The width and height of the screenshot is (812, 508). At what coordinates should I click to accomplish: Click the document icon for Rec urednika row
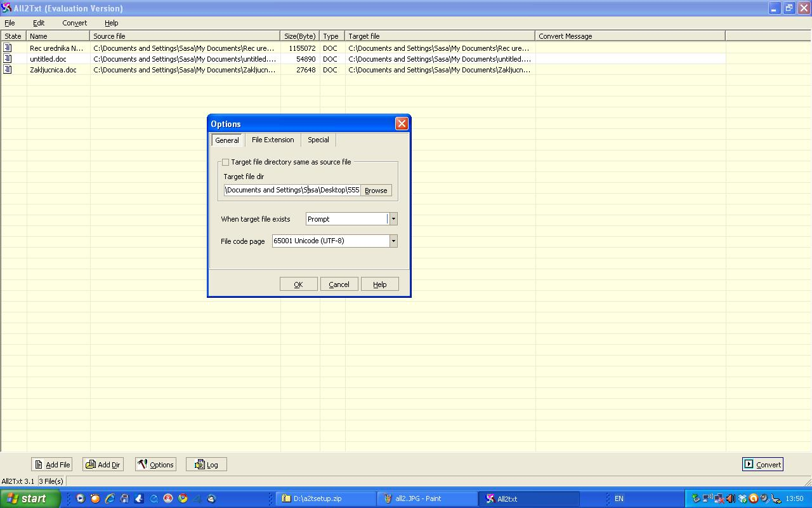(8, 48)
